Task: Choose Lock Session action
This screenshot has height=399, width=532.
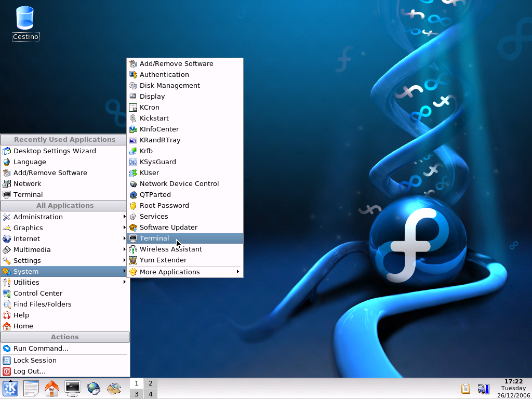Action: [x=64, y=361]
